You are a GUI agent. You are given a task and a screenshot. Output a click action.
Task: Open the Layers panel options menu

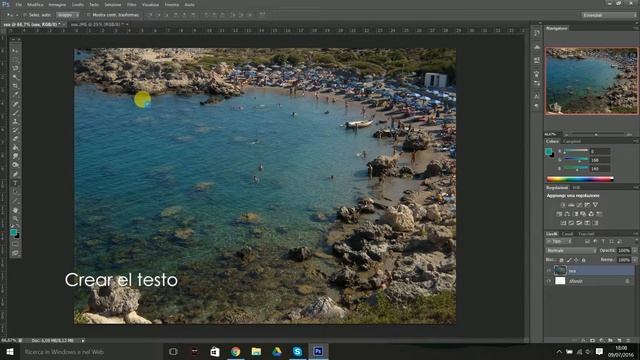point(636,234)
